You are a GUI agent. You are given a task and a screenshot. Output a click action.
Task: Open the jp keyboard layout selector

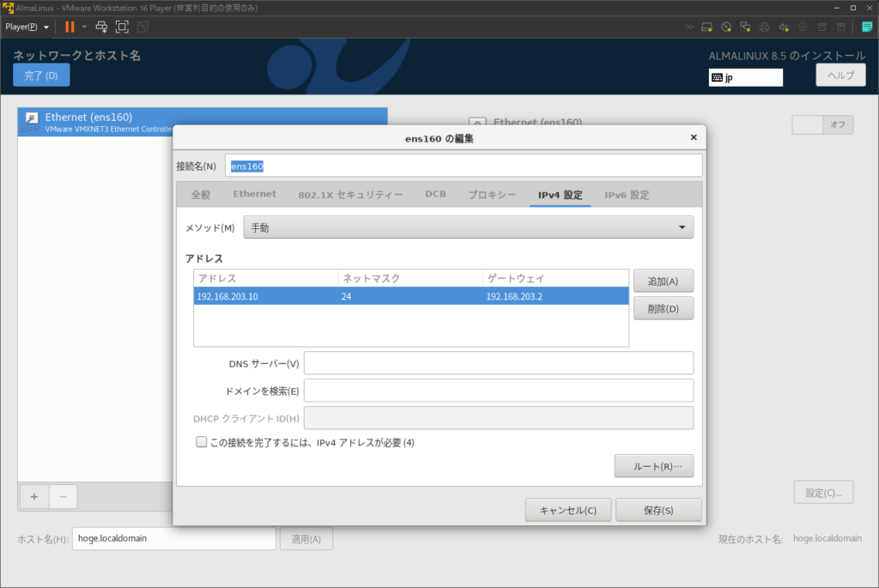(746, 77)
